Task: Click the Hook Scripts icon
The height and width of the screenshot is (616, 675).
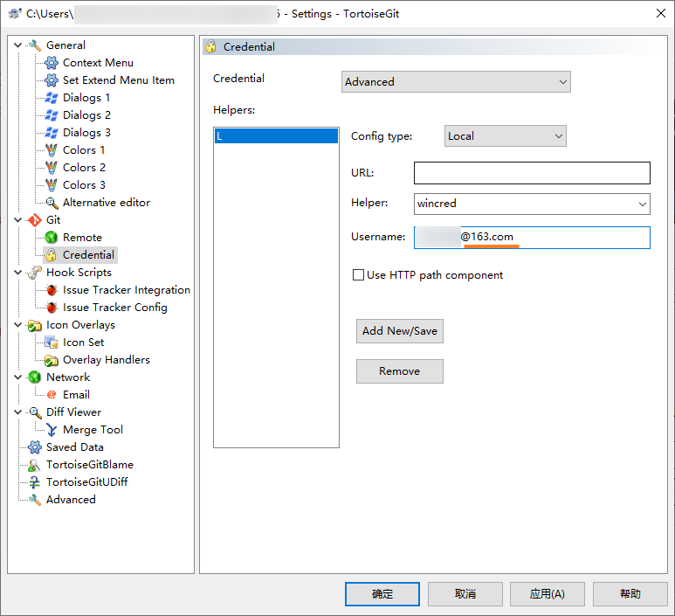Action: click(x=34, y=273)
